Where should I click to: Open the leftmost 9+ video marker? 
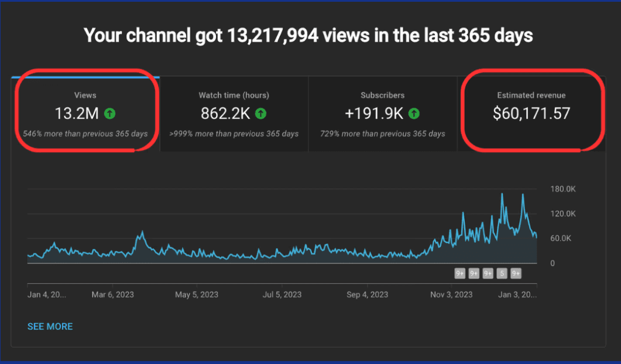(x=460, y=273)
